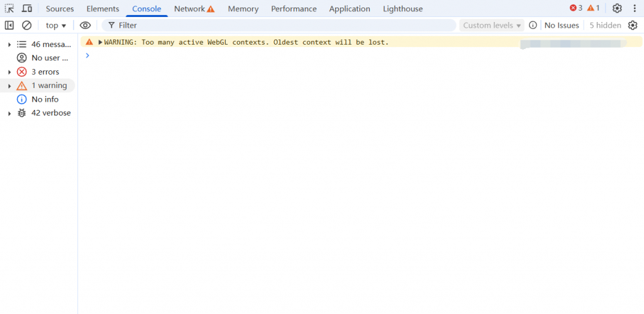644x314 pixels.
Task: Open the top JavaScript context dropdown
Action: (x=55, y=25)
